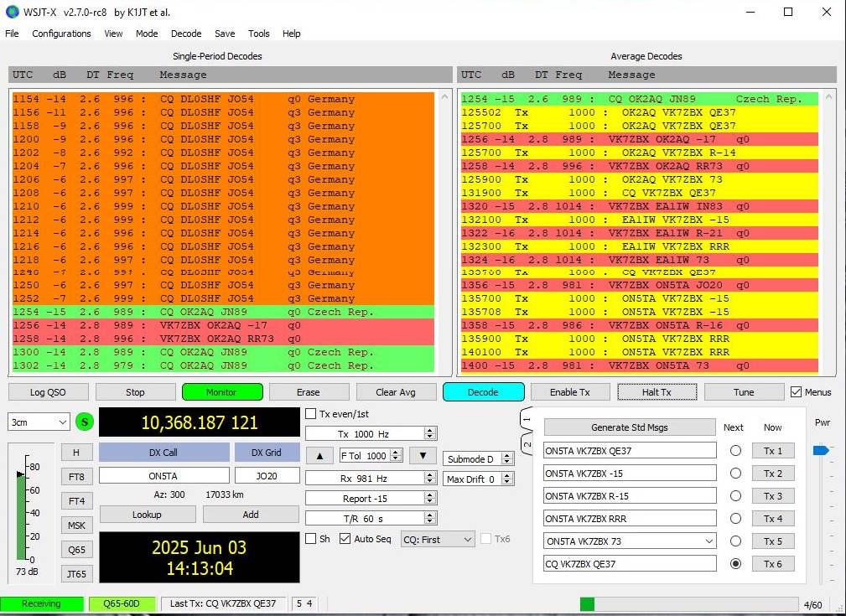Click the Erase button
This screenshot has height=616, width=846.
tap(308, 392)
